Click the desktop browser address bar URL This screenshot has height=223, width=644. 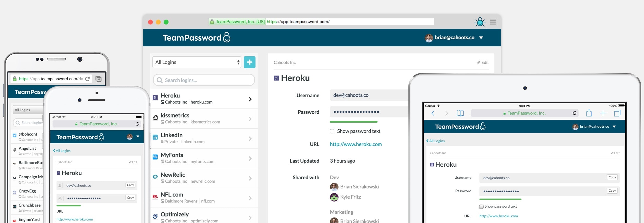tap(298, 22)
